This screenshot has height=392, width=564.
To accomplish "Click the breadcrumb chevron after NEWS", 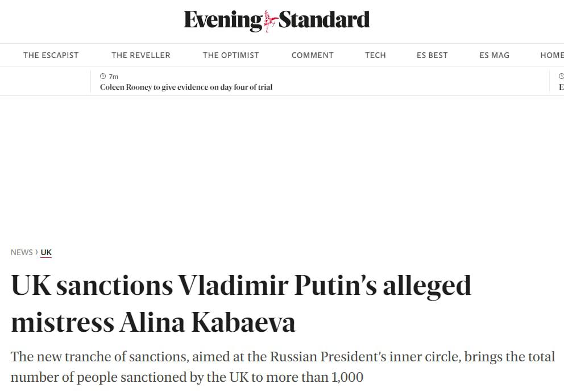I will 37,252.
